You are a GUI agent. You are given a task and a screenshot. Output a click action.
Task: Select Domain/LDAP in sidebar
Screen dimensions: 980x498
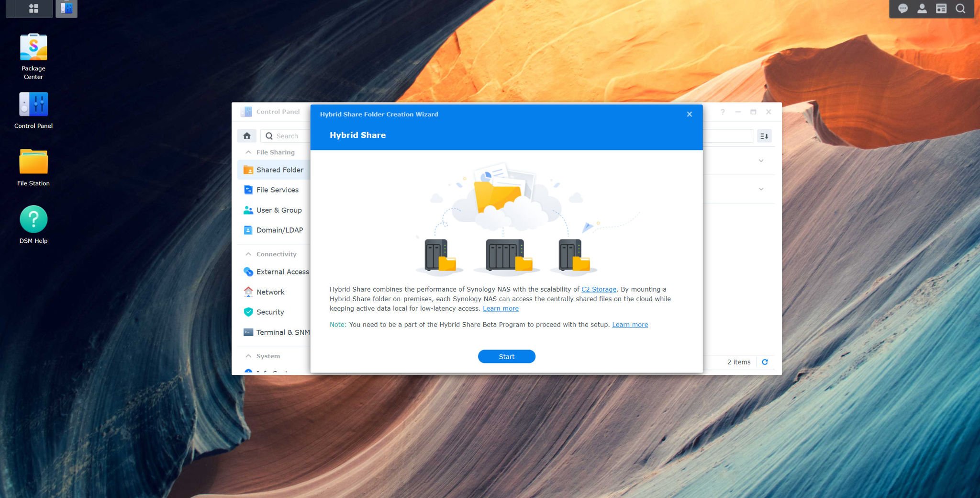[x=274, y=230]
